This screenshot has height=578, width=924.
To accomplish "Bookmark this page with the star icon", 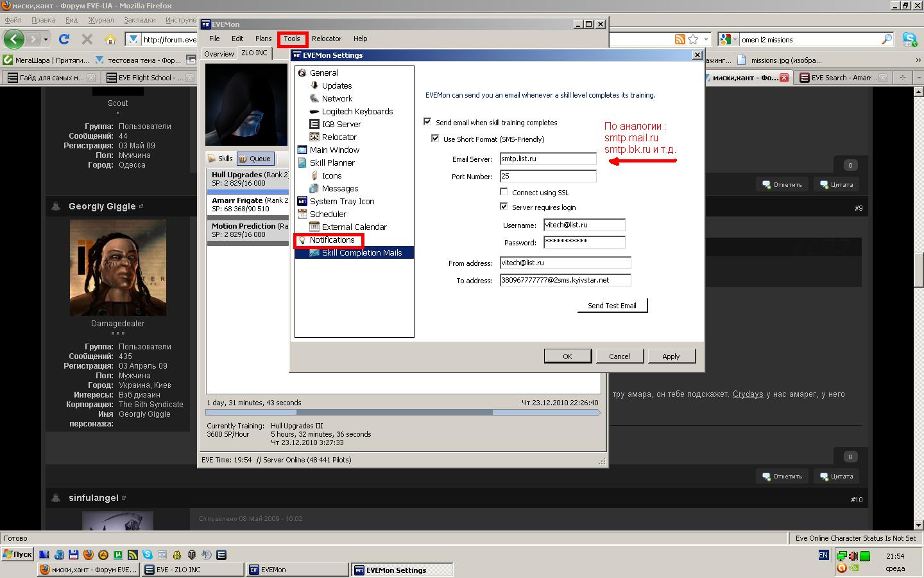I will 693,39.
